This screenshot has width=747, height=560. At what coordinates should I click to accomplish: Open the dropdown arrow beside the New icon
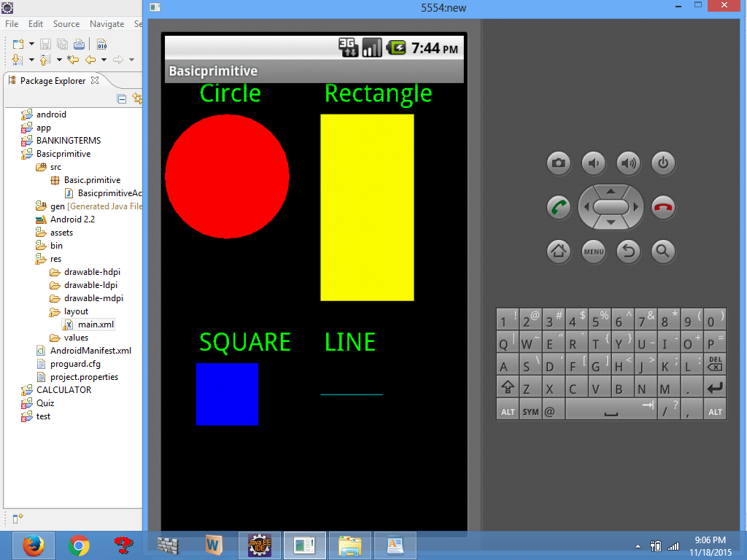[x=31, y=44]
